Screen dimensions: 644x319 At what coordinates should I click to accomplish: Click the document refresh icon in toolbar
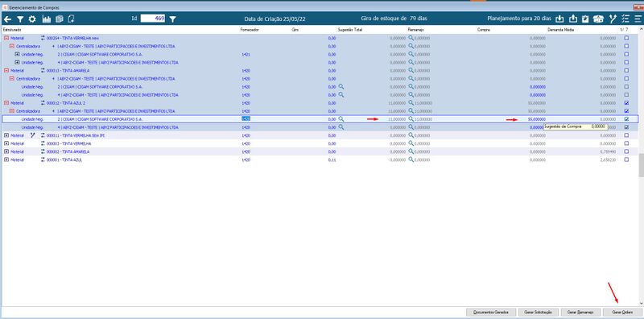coord(71,19)
